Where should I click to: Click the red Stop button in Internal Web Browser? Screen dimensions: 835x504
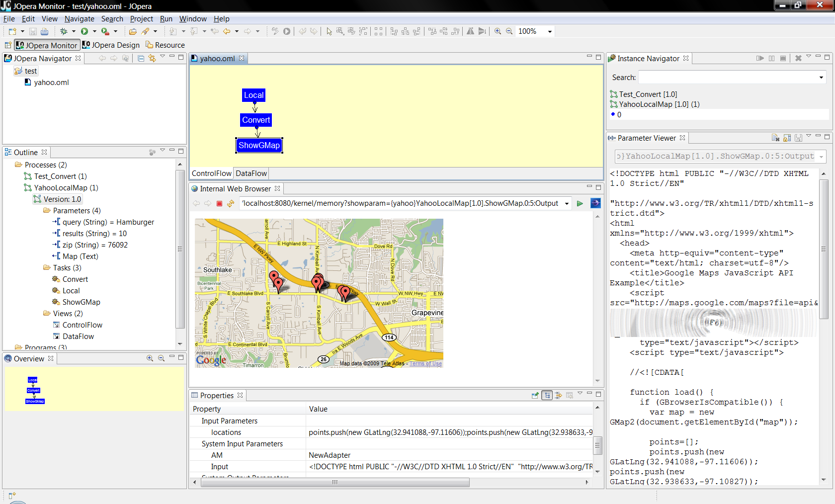[219, 203]
